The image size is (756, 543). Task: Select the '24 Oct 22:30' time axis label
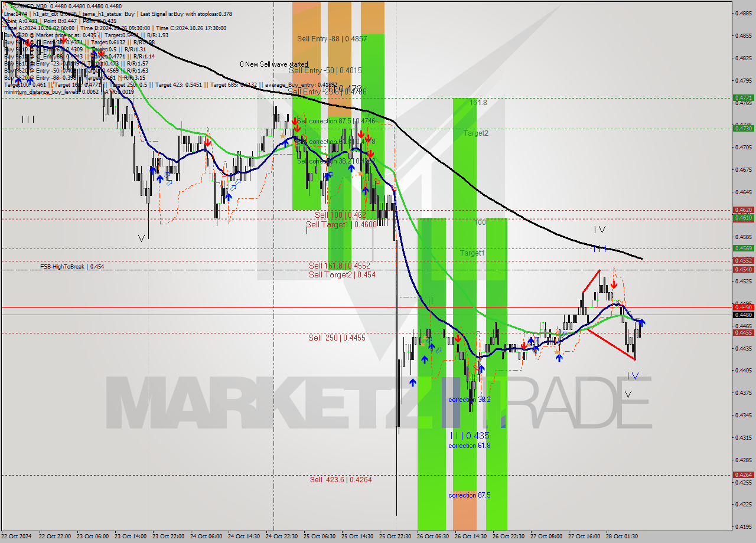click(282, 537)
